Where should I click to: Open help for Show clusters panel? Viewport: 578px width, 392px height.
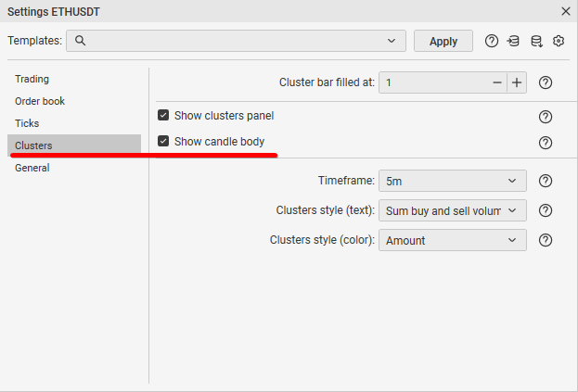(x=546, y=116)
